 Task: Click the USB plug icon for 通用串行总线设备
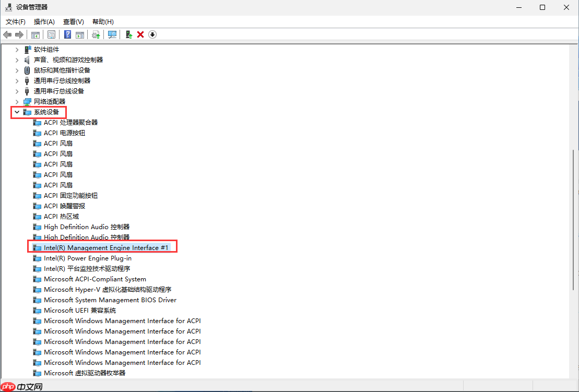pos(27,91)
